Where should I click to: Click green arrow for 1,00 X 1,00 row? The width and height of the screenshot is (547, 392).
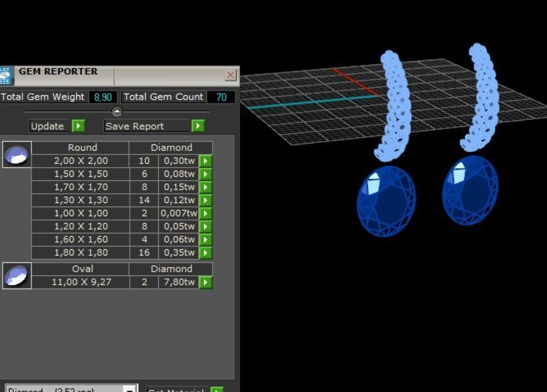click(206, 214)
